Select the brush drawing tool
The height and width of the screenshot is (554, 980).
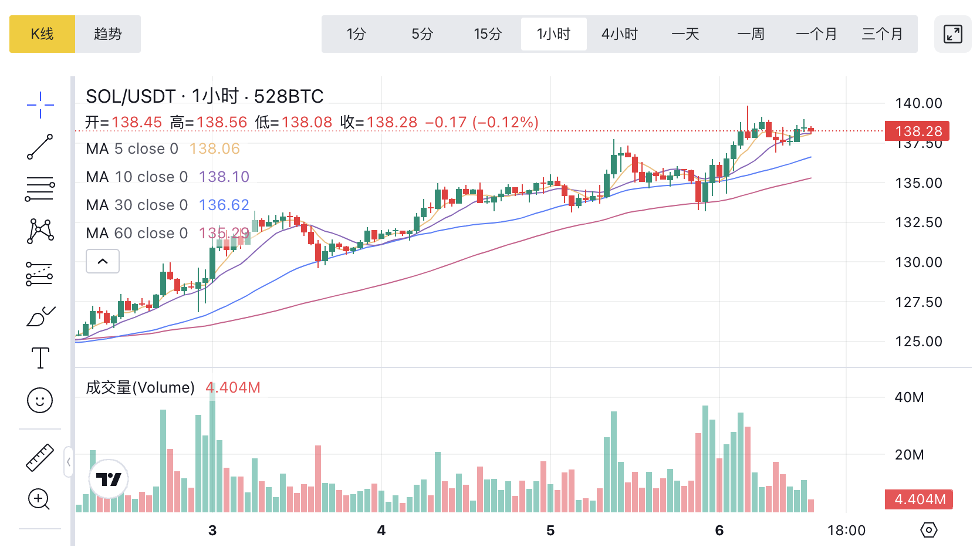pyautogui.click(x=40, y=316)
